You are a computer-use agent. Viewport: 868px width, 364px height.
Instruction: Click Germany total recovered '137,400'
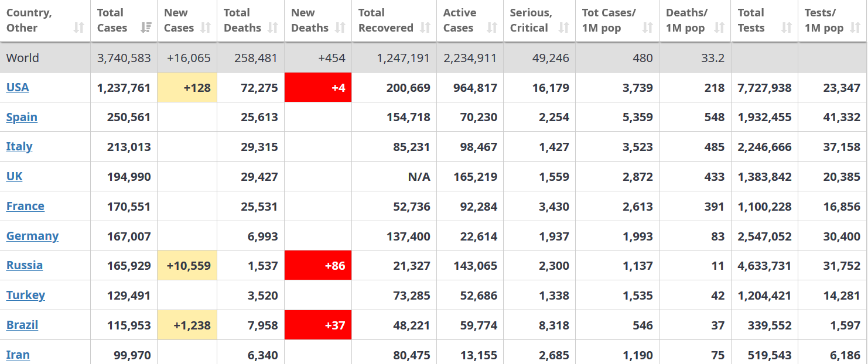point(408,236)
